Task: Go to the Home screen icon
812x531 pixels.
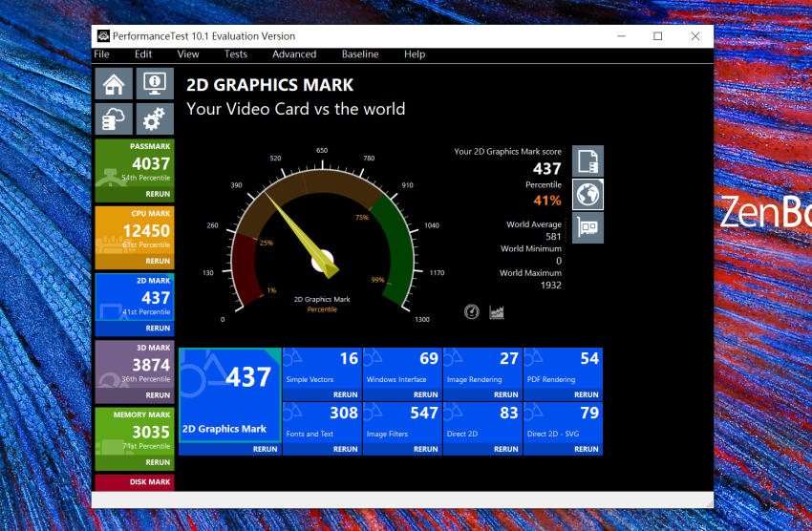Action: click(x=114, y=83)
